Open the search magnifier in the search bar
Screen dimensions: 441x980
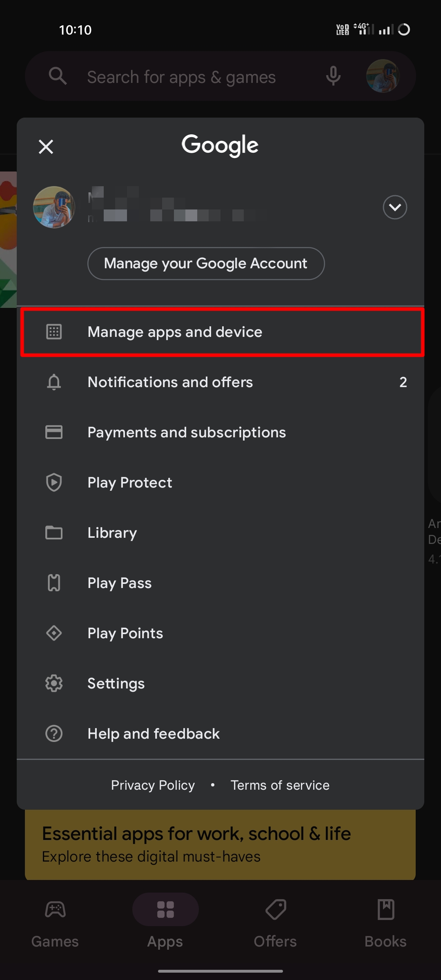58,76
